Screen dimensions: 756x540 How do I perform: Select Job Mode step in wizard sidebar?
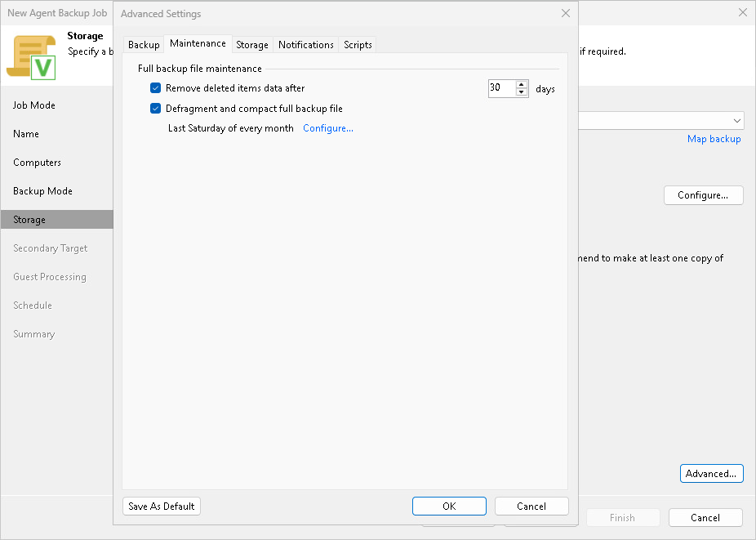click(x=34, y=105)
